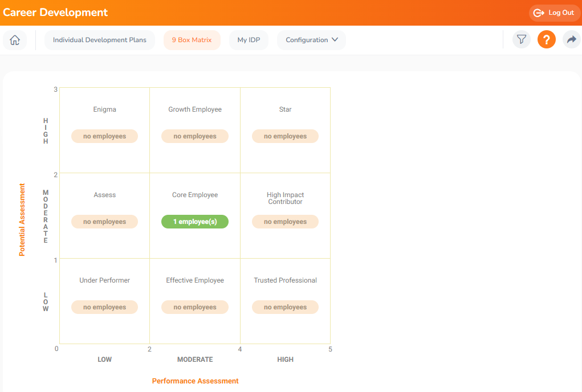Click the Trusted Professional box title
The image size is (582, 392).
coord(285,280)
